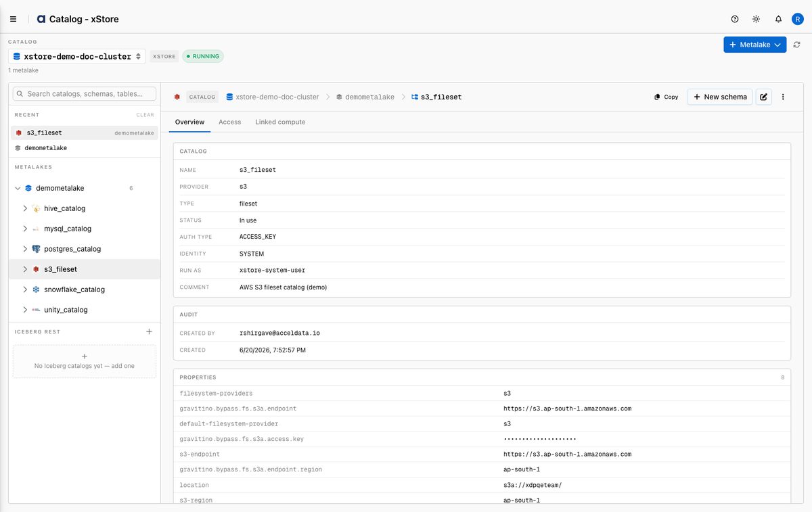Screen dimensions: 812x512
Task: Click the location value s3a://xdpqeteam/
Action: [533, 485]
